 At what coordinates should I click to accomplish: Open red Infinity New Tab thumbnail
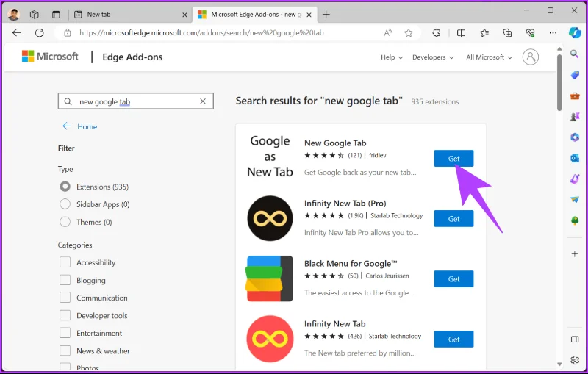pyautogui.click(x=270, y=339)
